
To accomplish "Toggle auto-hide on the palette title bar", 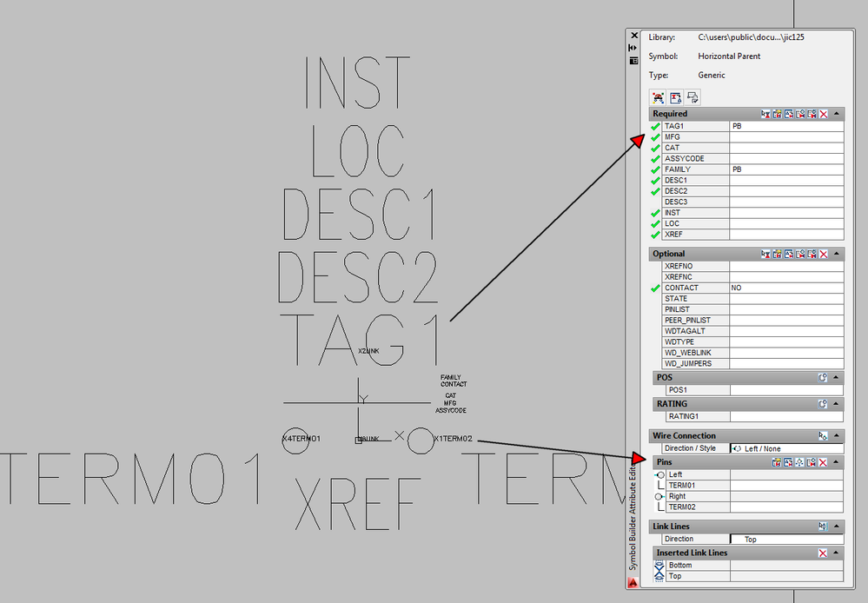I will [633, 48].
